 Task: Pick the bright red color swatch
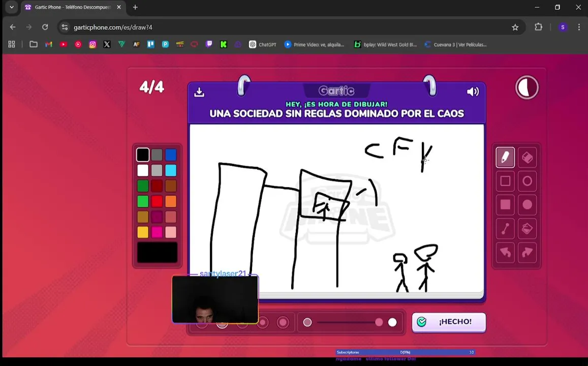tap(157, 201)
